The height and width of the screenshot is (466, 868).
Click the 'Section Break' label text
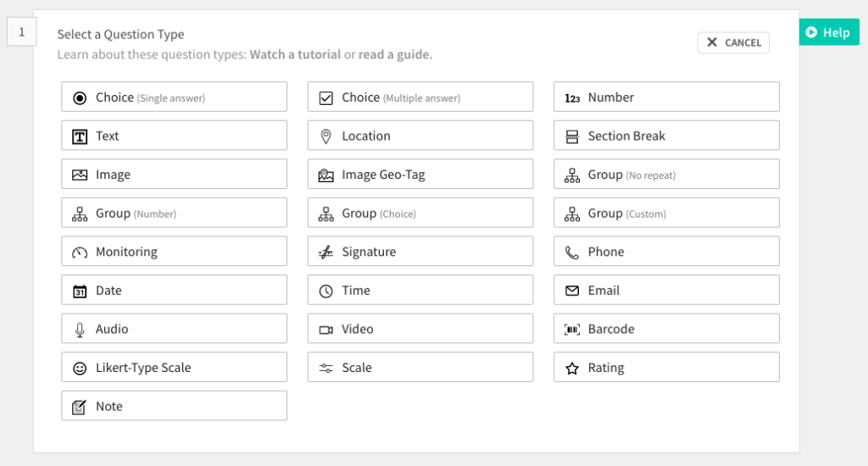626,136
